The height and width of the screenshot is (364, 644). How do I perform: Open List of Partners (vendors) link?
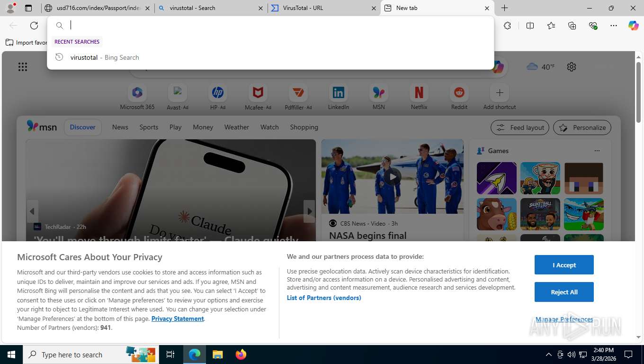(x=324, y=298)
